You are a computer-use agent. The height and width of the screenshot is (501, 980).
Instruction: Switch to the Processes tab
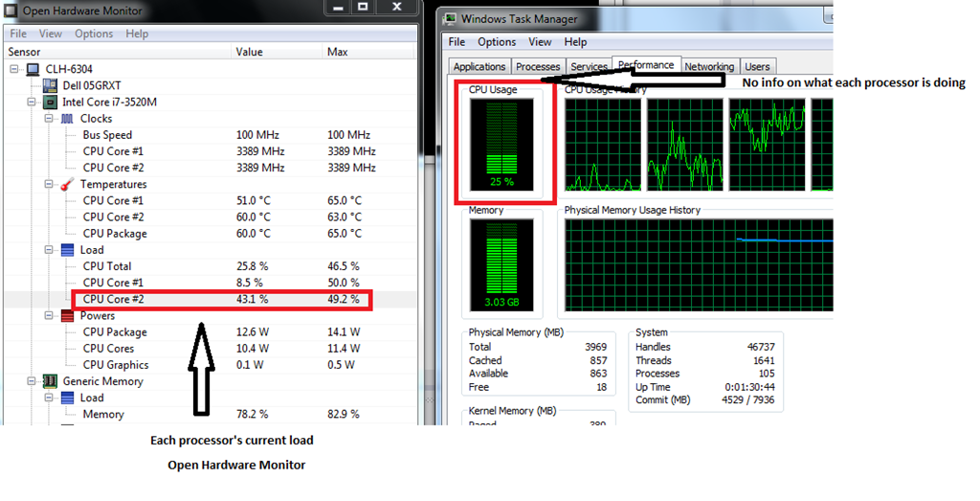tap(538, 66)
